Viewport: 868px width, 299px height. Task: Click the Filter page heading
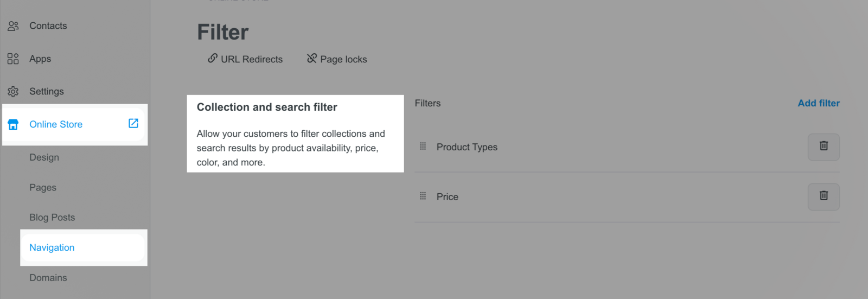click(223, 33)
